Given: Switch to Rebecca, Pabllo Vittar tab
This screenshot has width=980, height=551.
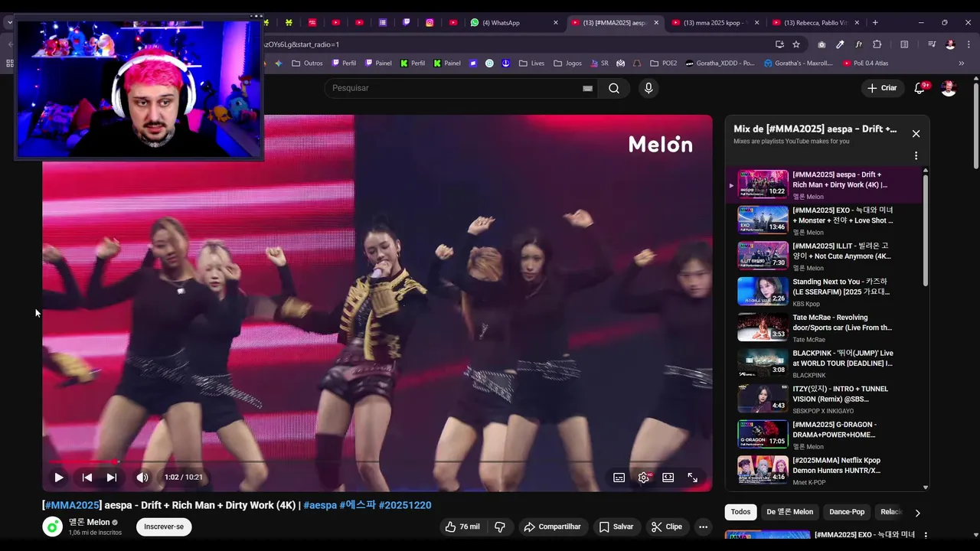Looking at the screenshot, I should pos(815,23).
